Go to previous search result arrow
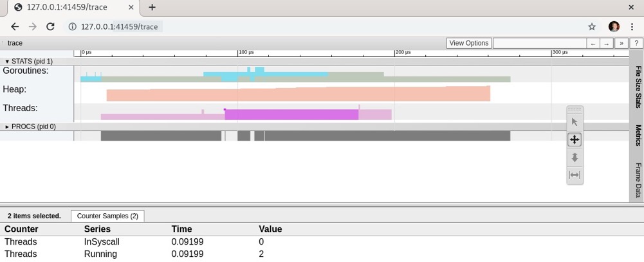The width and height of the screenshot is (644, 262). pyautogui.click(x=593, y=44)
